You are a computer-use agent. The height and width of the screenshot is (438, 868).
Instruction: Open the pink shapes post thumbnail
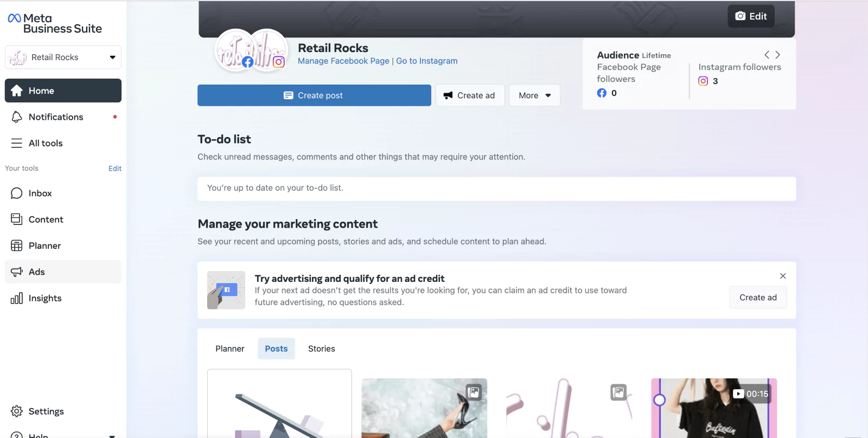point(569,408)
